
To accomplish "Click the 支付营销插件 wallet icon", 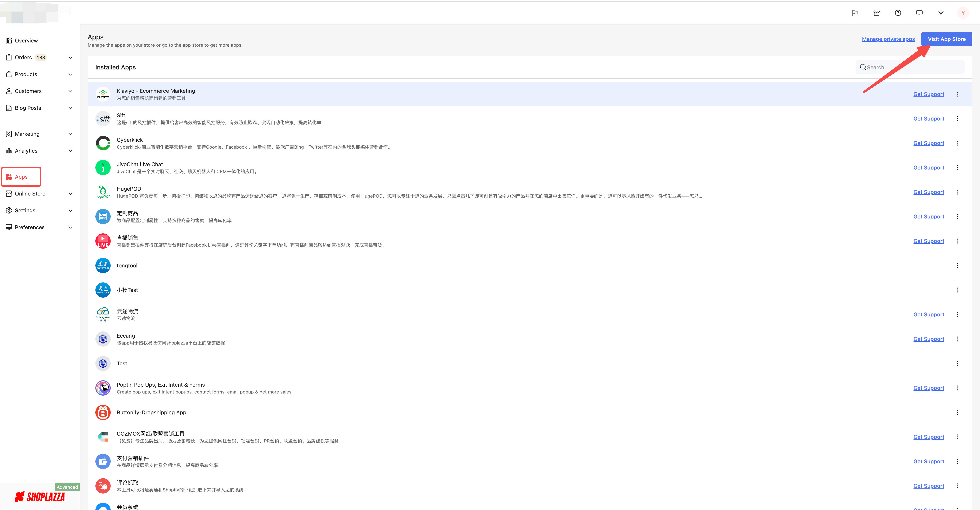I will point(103,461).
